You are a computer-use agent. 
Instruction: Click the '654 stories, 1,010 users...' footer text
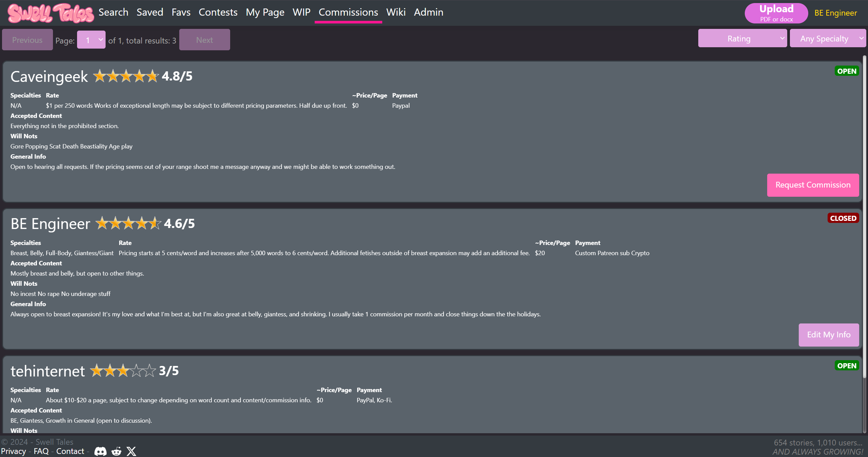pyautogui.click(x=818, y=442)
